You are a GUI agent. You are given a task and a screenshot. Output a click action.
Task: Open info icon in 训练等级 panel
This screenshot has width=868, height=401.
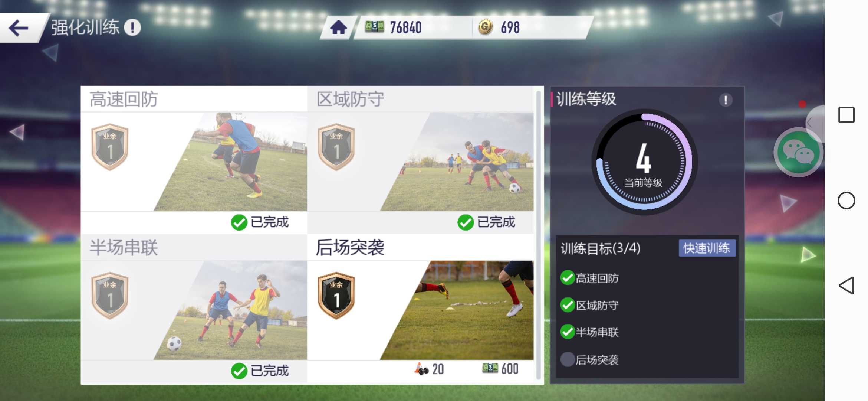pyautogui.click(x=726, y=100)
